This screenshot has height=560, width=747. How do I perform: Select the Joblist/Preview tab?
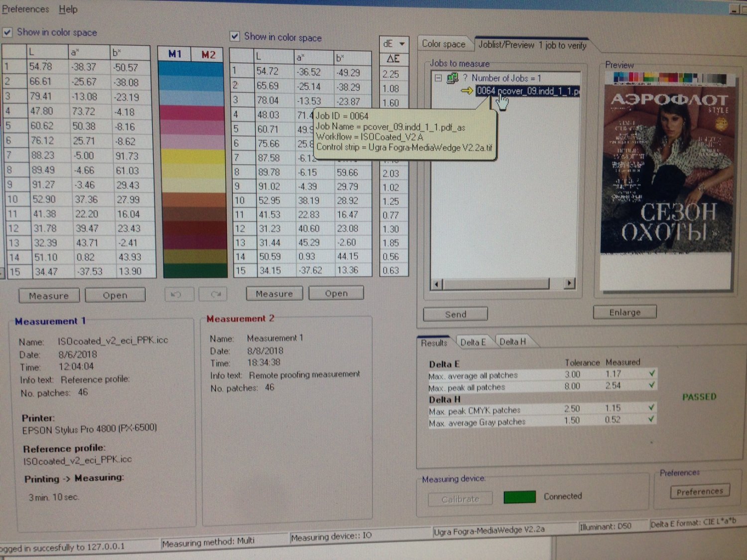(532, 45)
